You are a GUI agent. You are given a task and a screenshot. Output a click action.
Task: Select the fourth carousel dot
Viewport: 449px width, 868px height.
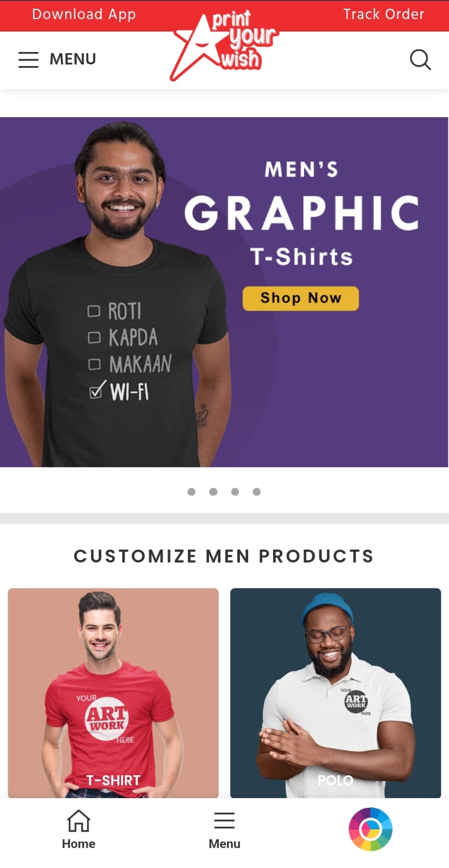256,492
